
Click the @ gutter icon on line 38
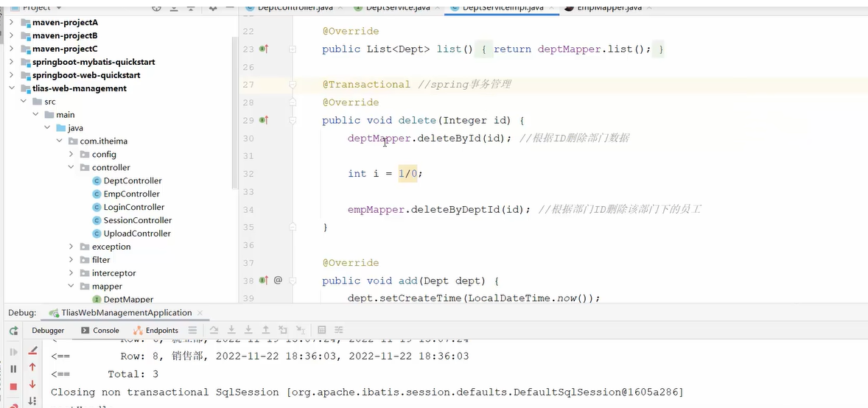tap(278, 280)
